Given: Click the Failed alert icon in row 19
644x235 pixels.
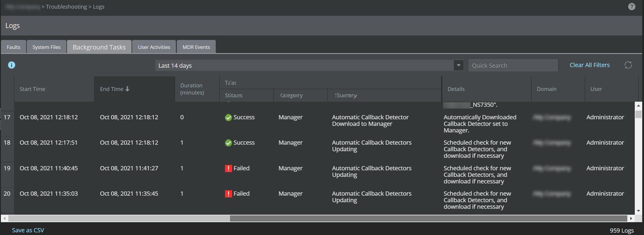Looking at the screenshot, I should (x=228, y=168).
